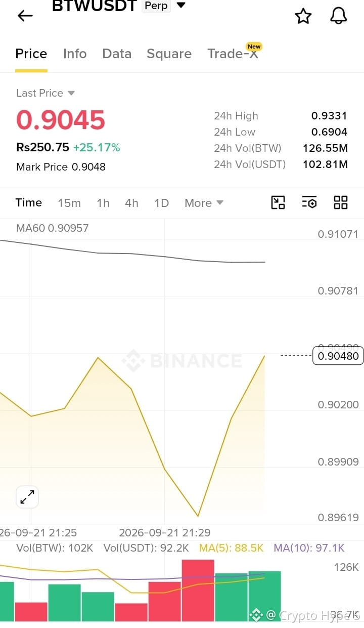This screenshot has height=628, width=364.
Task: Tap the back arrow icon
Action: [x=25, y=16]
